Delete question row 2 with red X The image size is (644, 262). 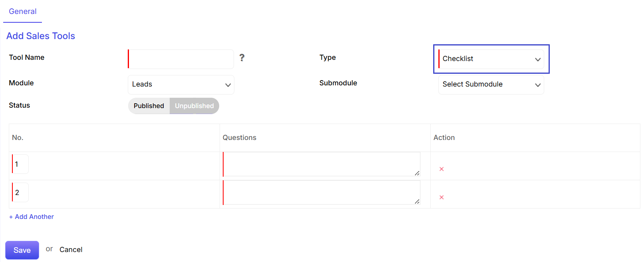pos(442,197)
